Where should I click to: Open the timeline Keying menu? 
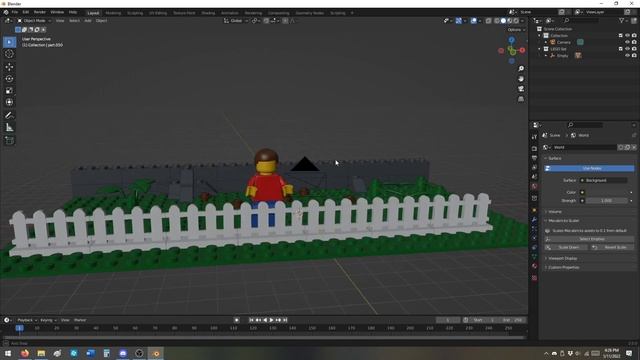pos(48,320)
